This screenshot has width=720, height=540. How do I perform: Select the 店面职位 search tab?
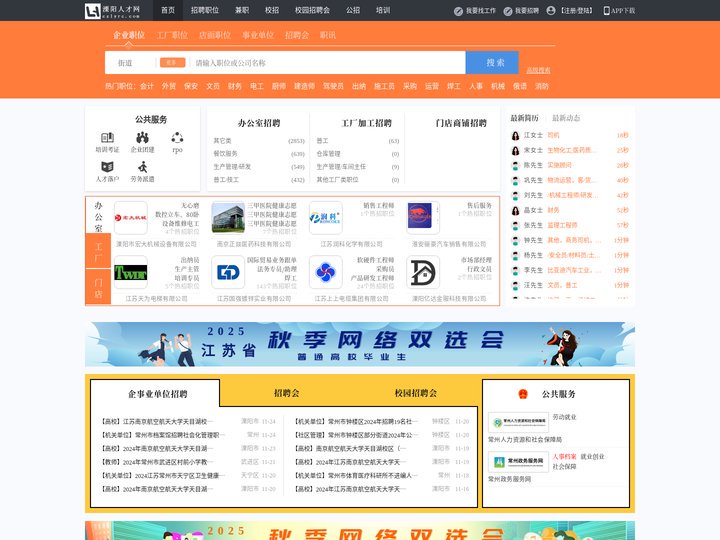tap(215, 35)
